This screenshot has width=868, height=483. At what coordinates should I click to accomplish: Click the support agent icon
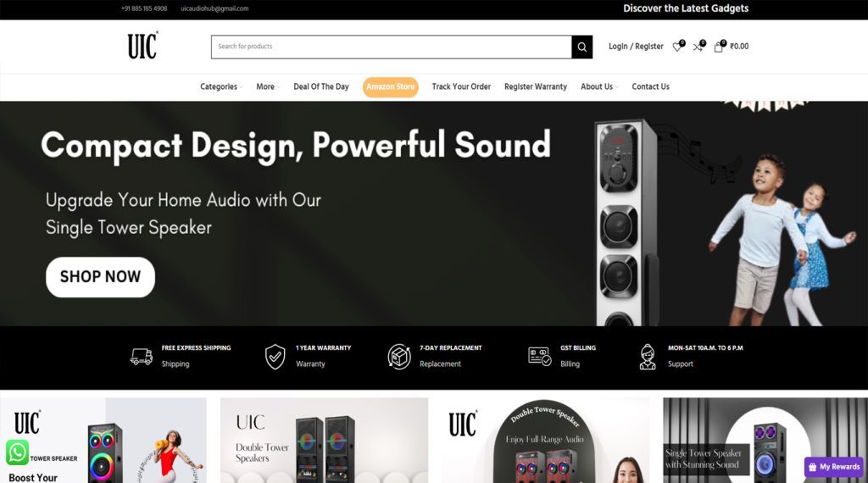647,356
